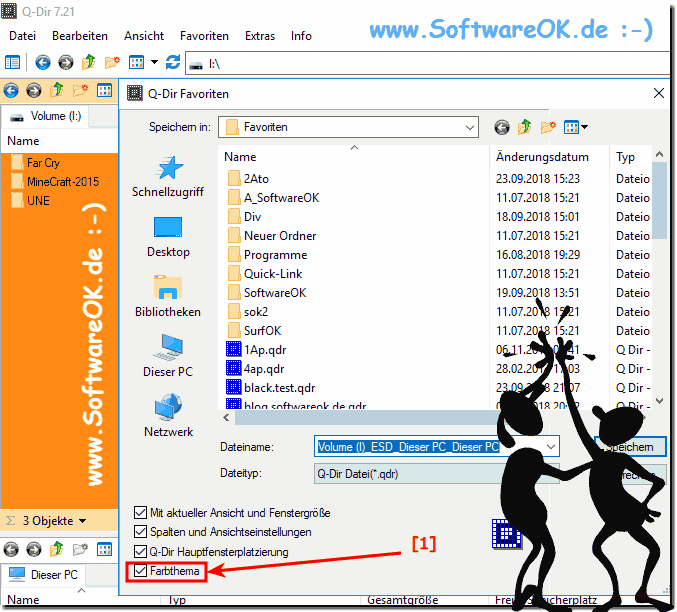Click the back arrow in the top-left pane

[11, 91]
